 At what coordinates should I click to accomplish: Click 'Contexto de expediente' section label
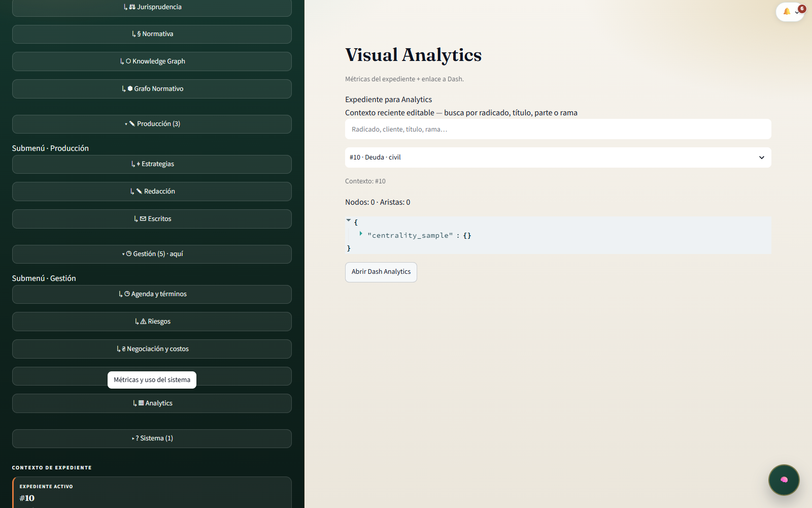click(x=52, y=467)
